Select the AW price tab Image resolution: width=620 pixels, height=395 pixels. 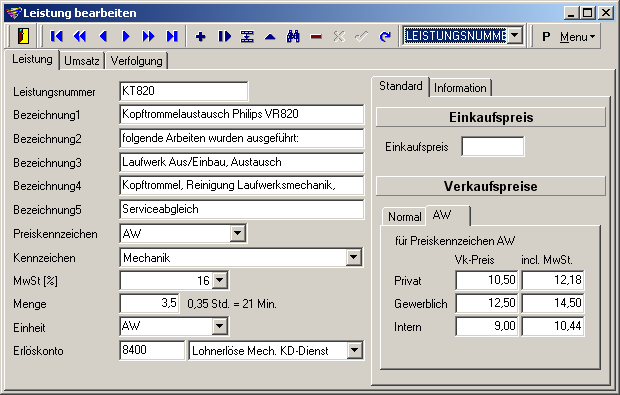pos(448,215)
